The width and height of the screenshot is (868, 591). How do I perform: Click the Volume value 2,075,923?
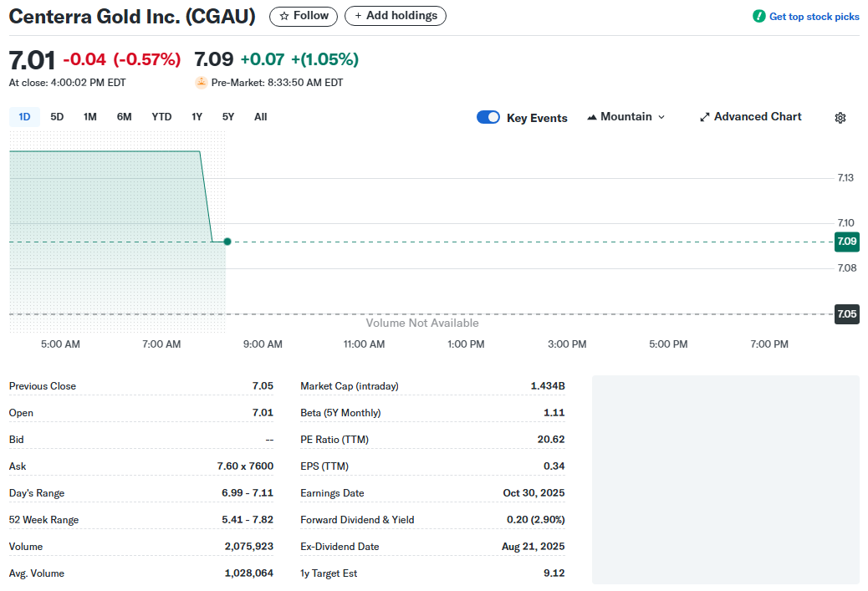249,546
